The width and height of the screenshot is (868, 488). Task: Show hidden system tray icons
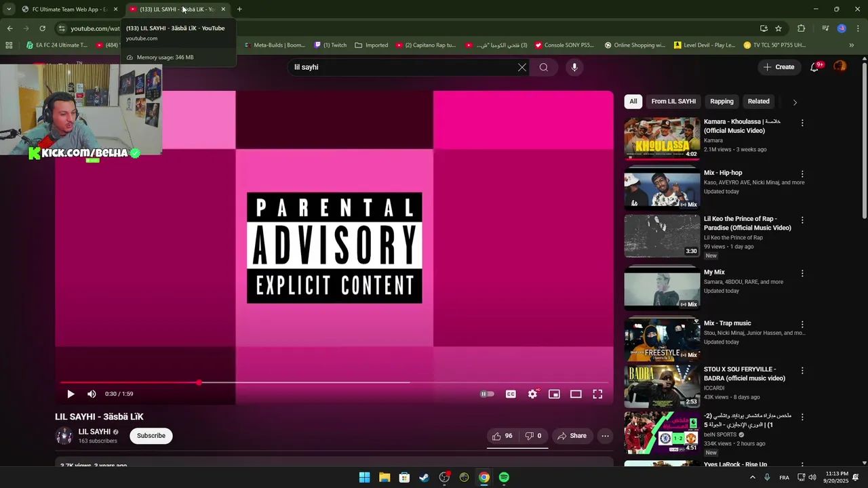pyautogui.click(x=752, y=477)
